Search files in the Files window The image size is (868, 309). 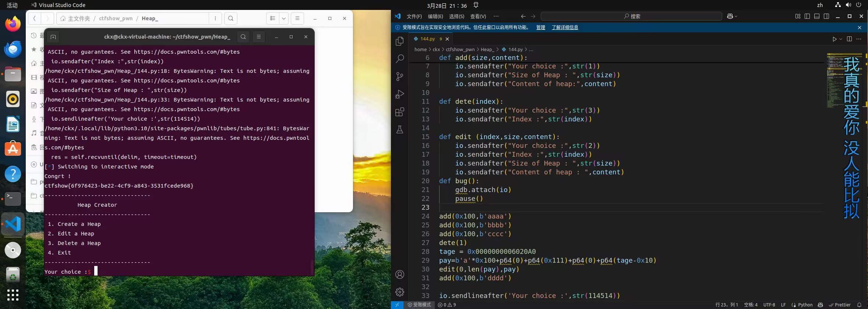(231, 18)
